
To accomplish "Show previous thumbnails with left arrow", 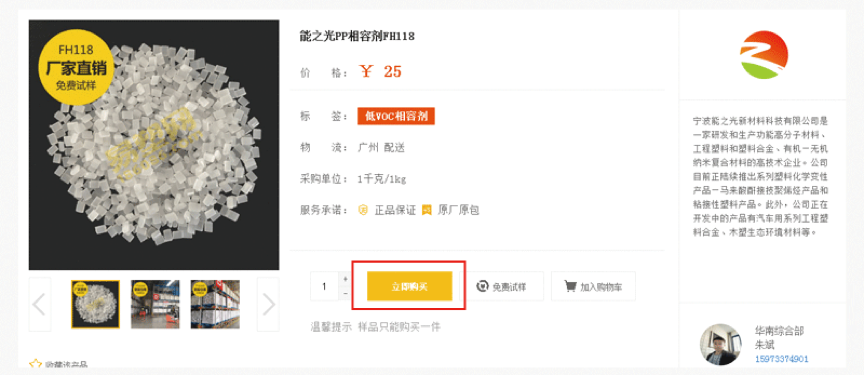I will pyautogui.click(x=39, y=304).
